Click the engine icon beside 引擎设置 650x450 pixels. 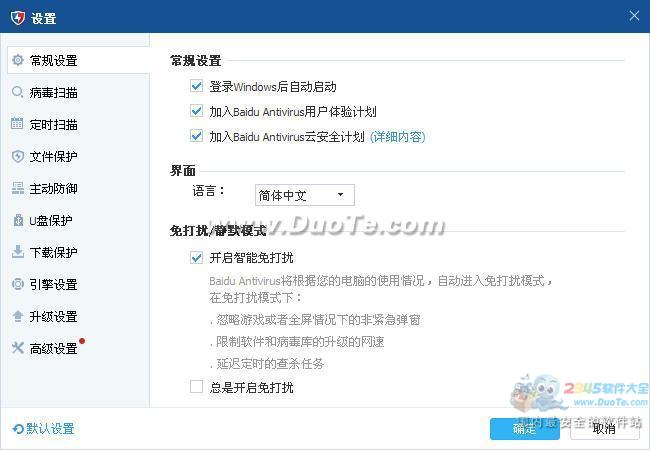[x=18, y=284]
